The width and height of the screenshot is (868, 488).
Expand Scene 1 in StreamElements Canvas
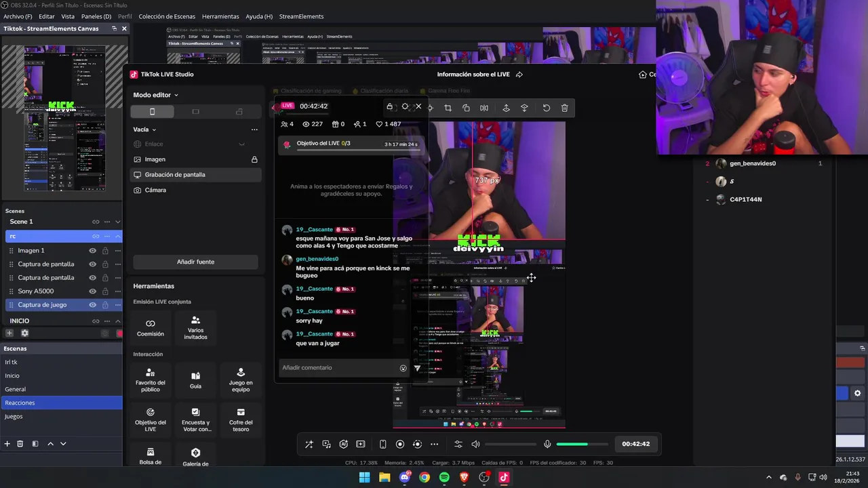(x=117, y=222)
